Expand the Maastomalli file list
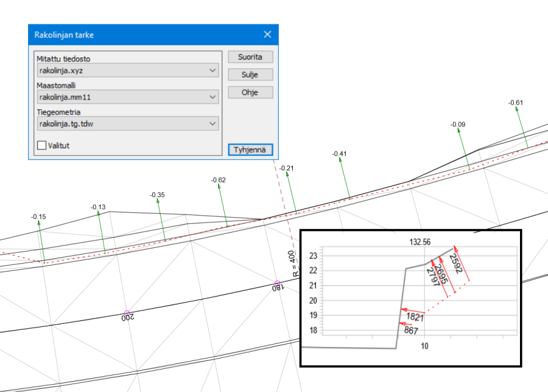The width and height of the screenshot is (548, 392). (127, 97)
